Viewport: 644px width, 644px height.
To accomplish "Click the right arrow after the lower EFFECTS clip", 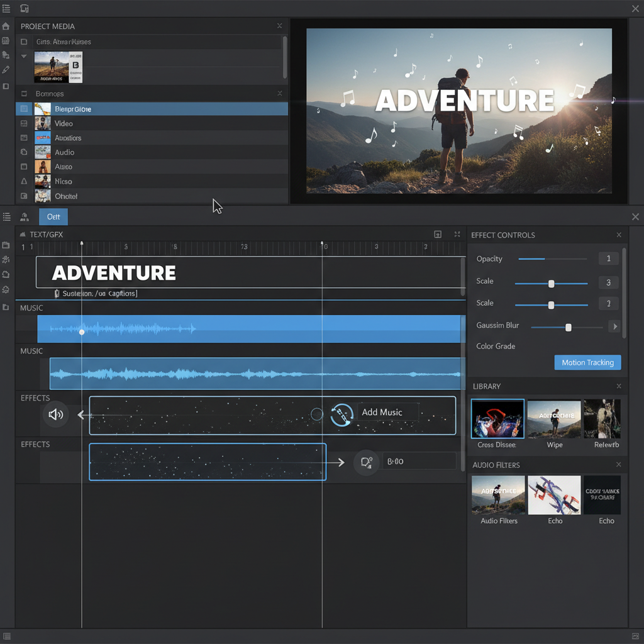I will [x=339, y=462].
